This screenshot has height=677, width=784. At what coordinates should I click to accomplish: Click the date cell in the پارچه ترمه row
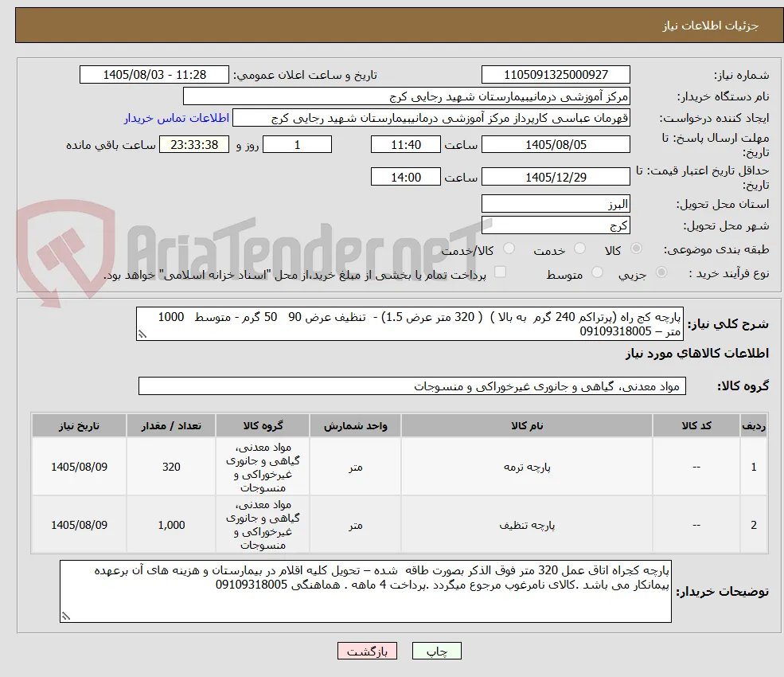tap(79, 467)
